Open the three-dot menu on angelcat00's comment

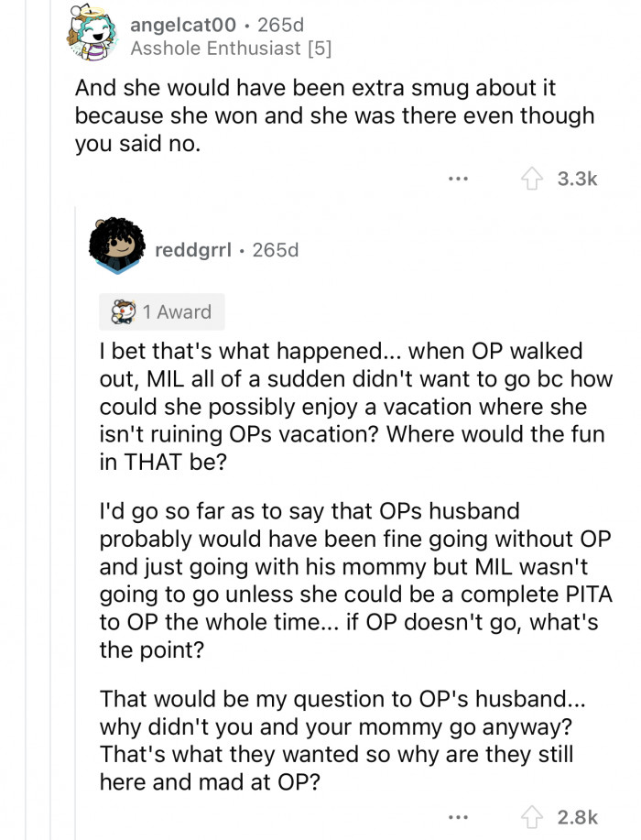pyautogui.click(x=459, y=177)
